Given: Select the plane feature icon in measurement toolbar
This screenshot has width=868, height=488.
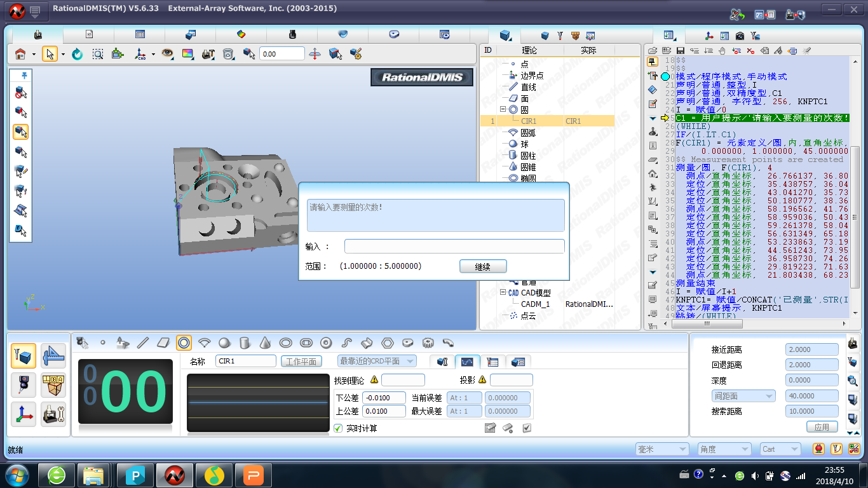Looking at the screenshot, I should point(163,343).
